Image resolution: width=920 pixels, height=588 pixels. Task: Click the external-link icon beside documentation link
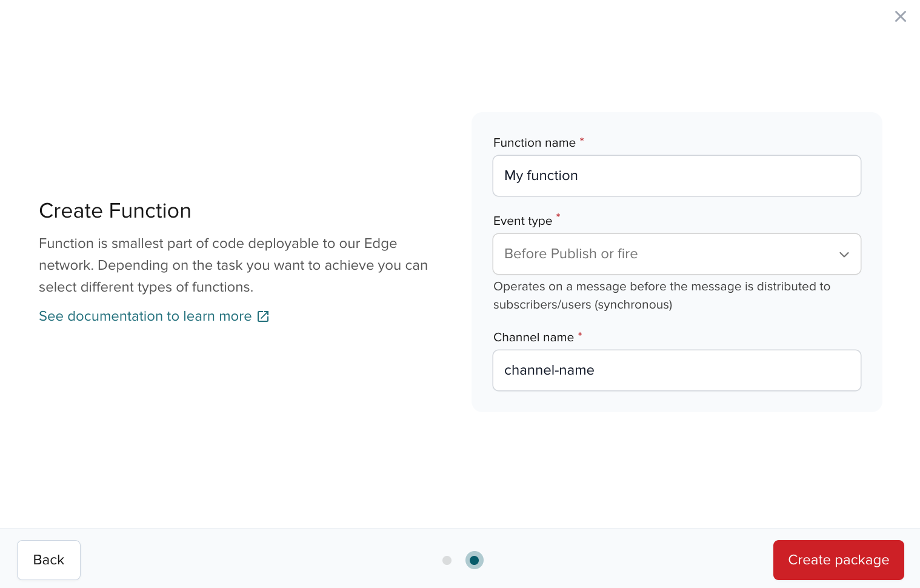(263, 316)
